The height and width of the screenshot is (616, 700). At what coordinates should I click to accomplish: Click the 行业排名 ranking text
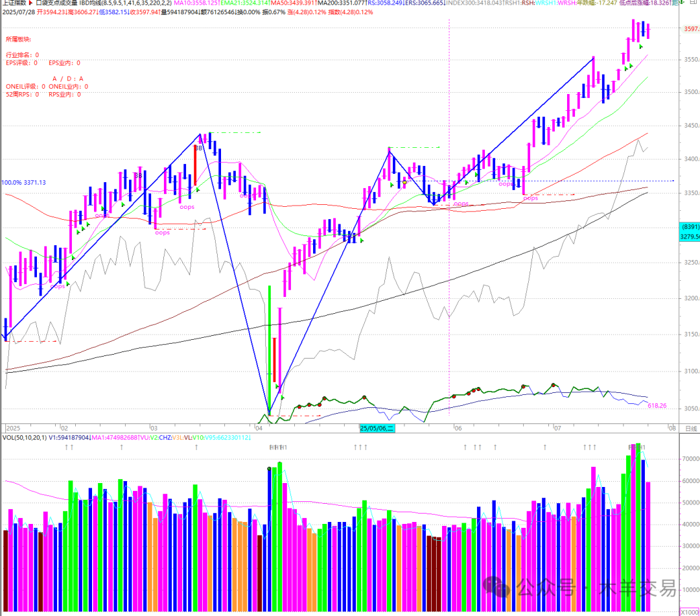coord(22,55)
